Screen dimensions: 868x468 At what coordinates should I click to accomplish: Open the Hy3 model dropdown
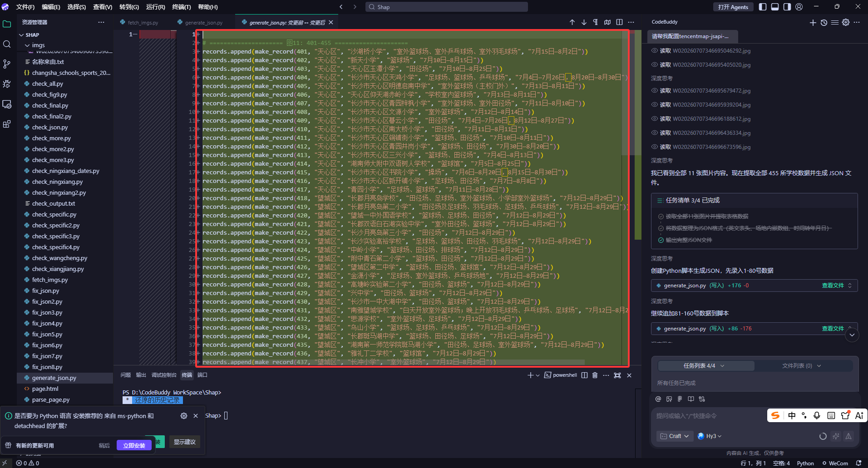710,436
